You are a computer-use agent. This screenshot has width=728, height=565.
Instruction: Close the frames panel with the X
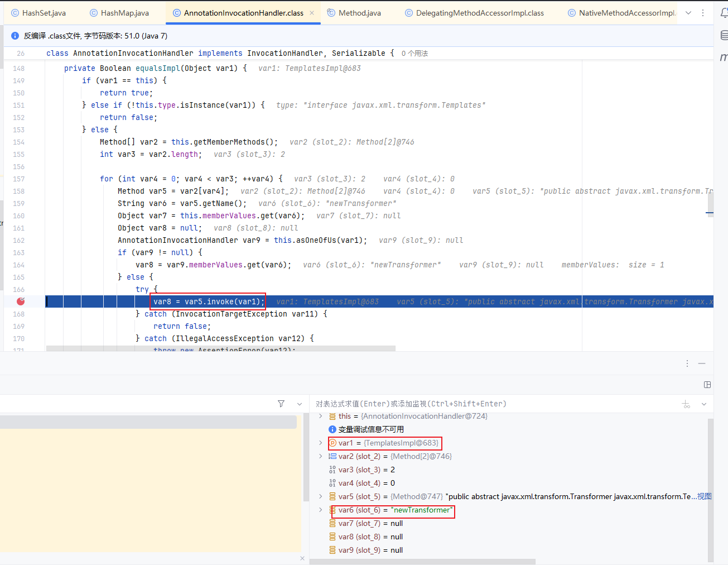coord(302,558)
